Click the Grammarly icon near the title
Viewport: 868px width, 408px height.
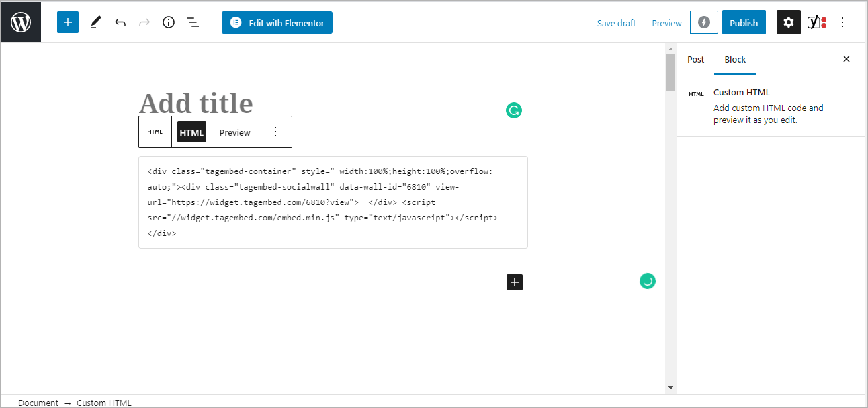[x=514, y=110]
